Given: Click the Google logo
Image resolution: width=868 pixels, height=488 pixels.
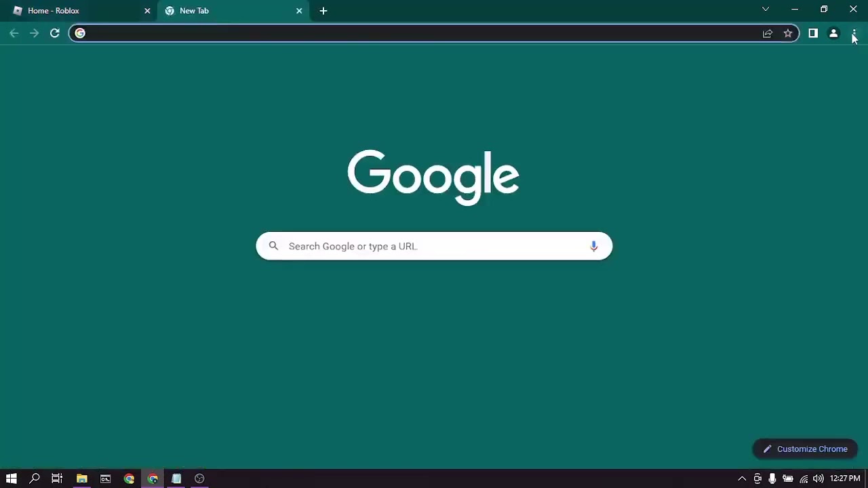Looking at the screenshot, I should tap(433, 177).
